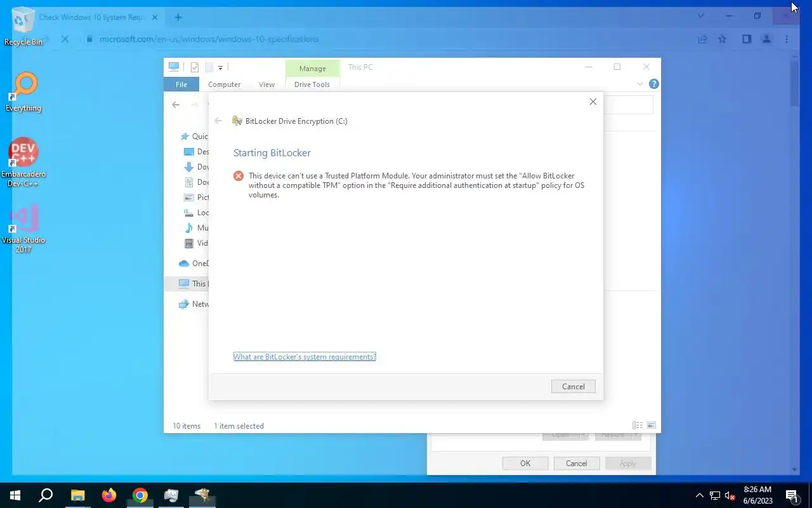The image size is (812, 508).
Task: Click the Chrome share page icon
Action: point(702,39)
